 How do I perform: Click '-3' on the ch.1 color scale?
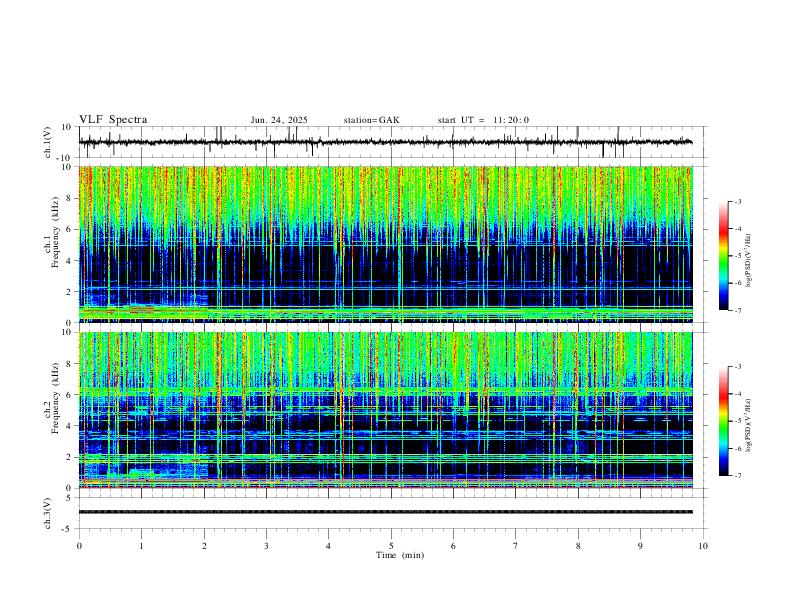[737, 201]
